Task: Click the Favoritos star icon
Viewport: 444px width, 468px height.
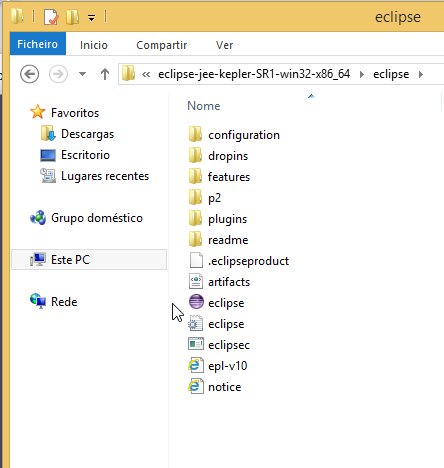Action: click(38, 112)
